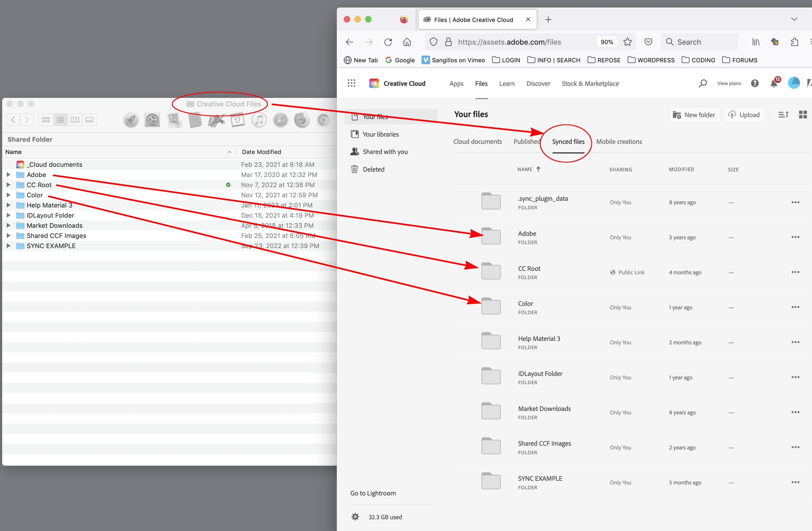
Task: Open the search magnifier in Creative Cloud
Action: [x=702, y=83]
